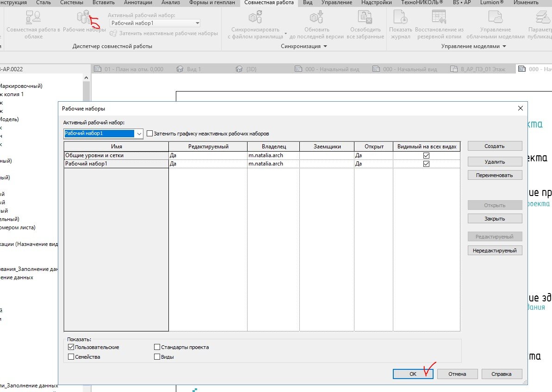Enable the 'Стандарты проекта' show checkbox
Image resolution: width=552 pixels, height=392 pixels.
click(157, 347)
